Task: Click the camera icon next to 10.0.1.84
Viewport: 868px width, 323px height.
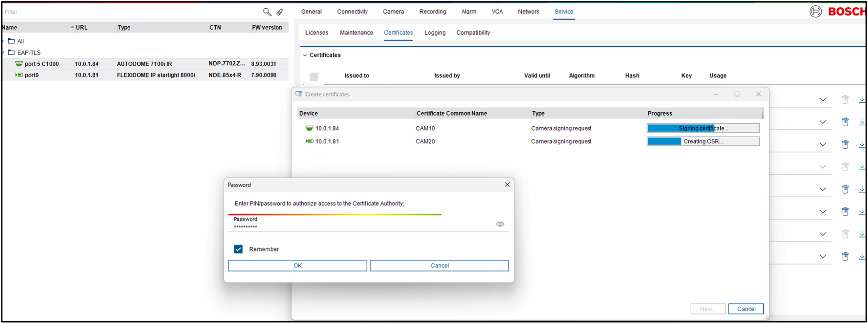Action: click(x=309, y=129)
